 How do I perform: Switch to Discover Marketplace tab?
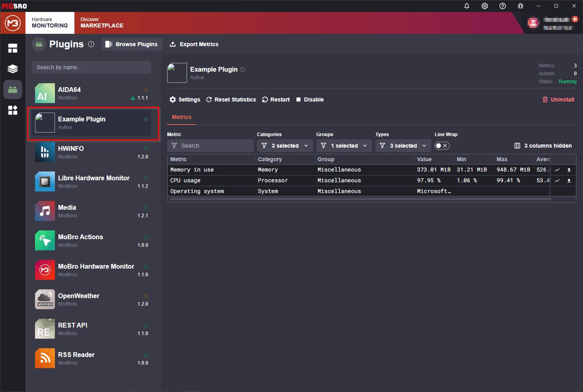point(102,23)
